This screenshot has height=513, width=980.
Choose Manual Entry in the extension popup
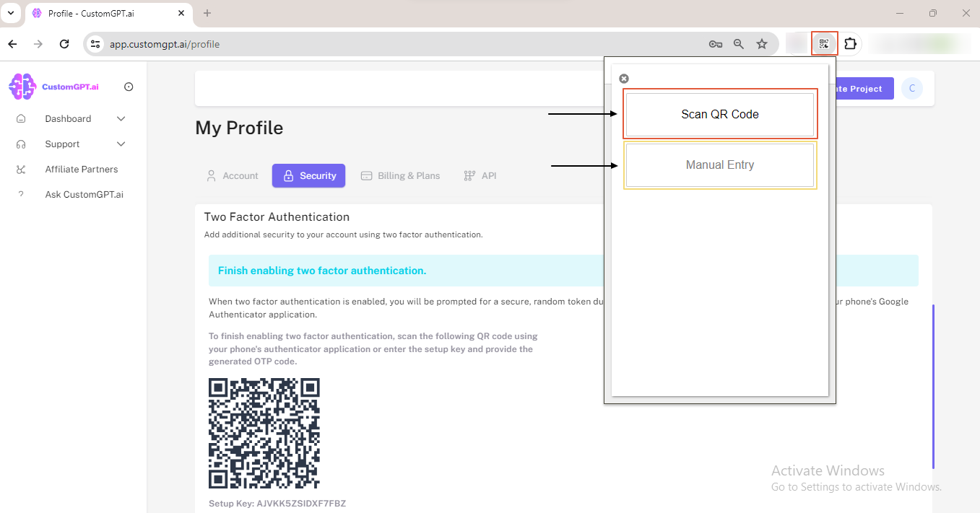tap(720, 165)
